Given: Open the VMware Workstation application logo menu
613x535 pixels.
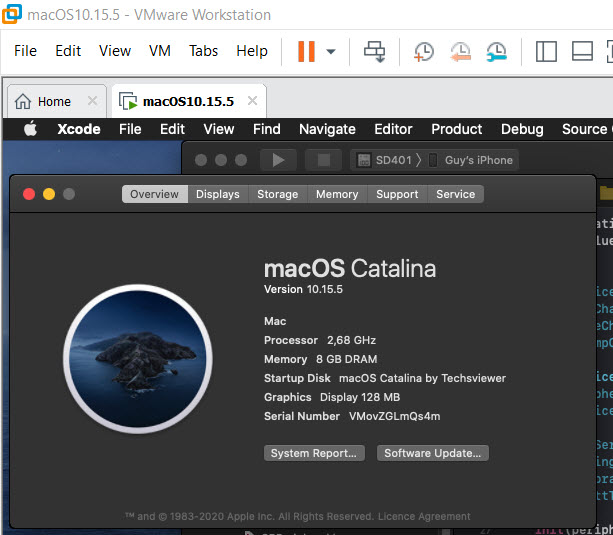Looking at the screenshot, I should tap(11, 14).
